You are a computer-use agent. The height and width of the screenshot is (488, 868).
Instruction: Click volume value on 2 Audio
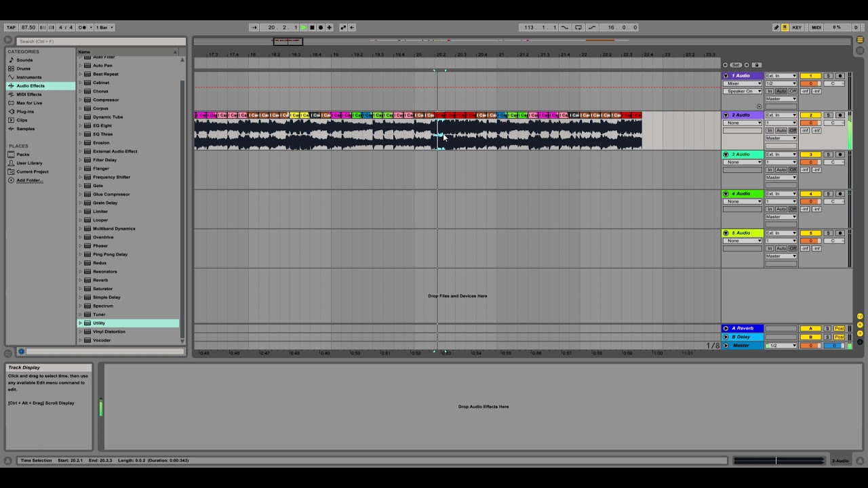[x=810, y=123]
